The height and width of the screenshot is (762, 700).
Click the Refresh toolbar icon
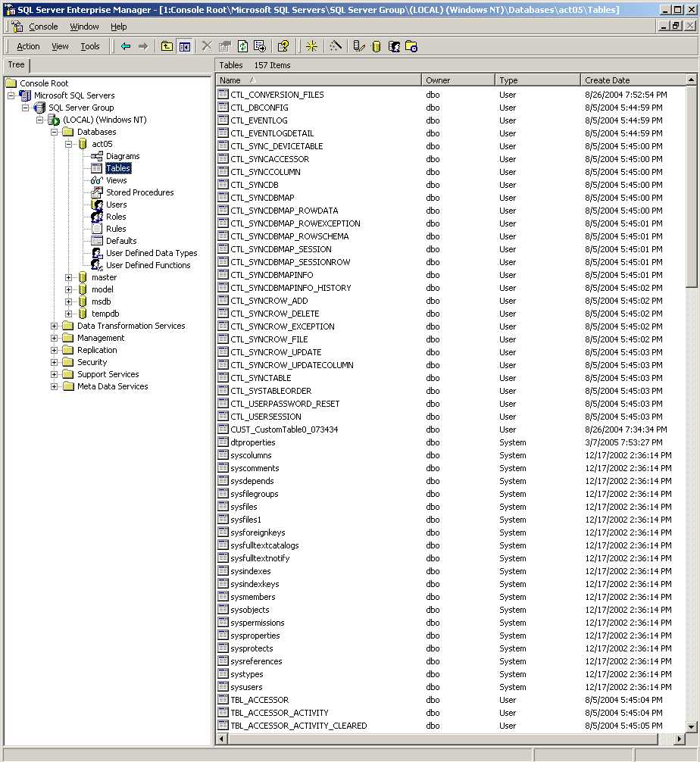click(242, 47)
